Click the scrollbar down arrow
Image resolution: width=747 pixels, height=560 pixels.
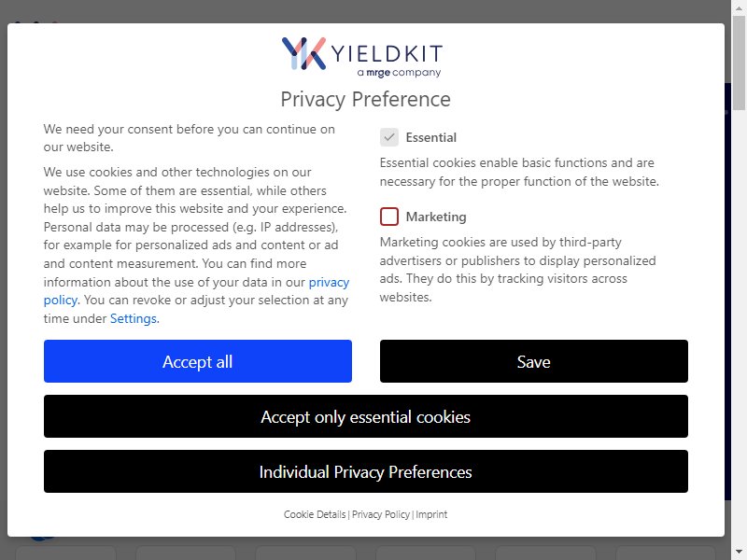[739, 553]
